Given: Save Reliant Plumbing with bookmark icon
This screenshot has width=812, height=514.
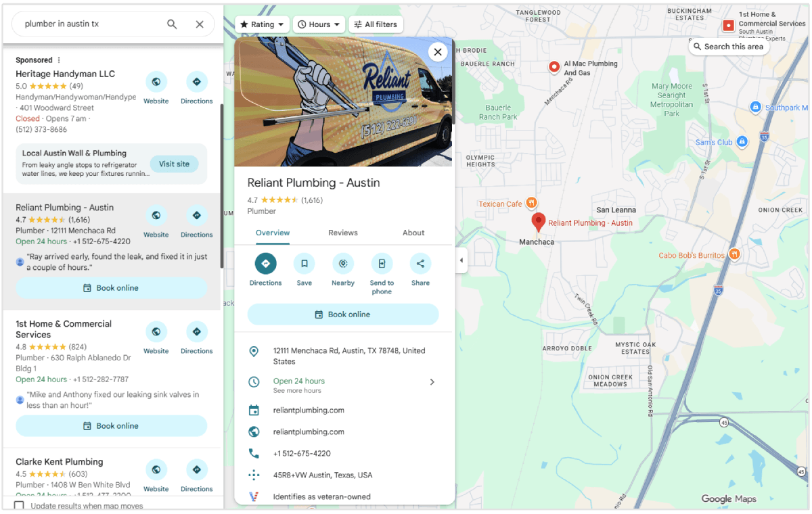Looking at the screenshot, I should click(304, 264).
